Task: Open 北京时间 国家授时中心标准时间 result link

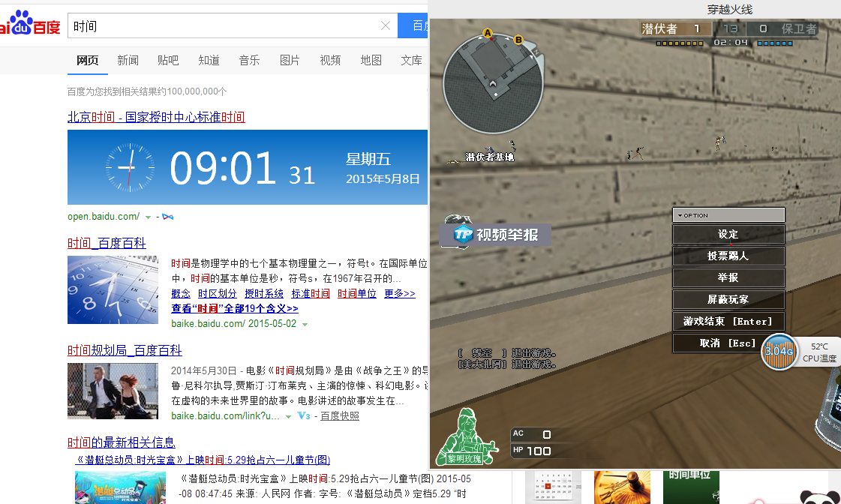Action: (156, 117)
